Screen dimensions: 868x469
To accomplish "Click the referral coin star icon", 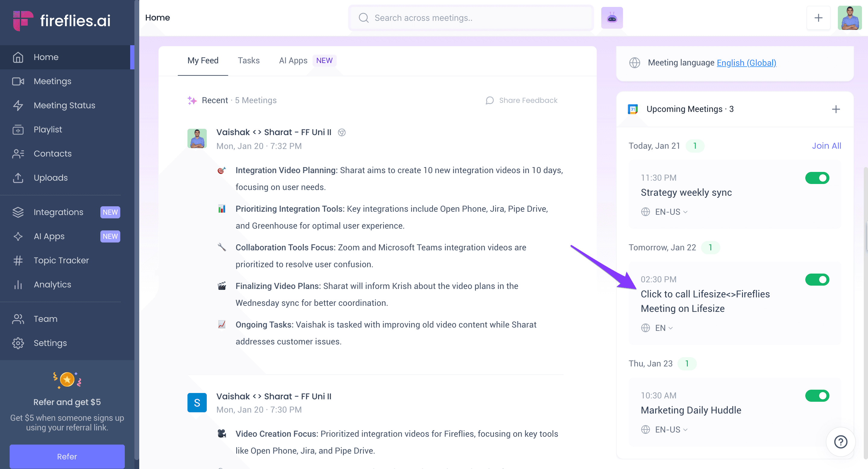I will coord(67,380).
